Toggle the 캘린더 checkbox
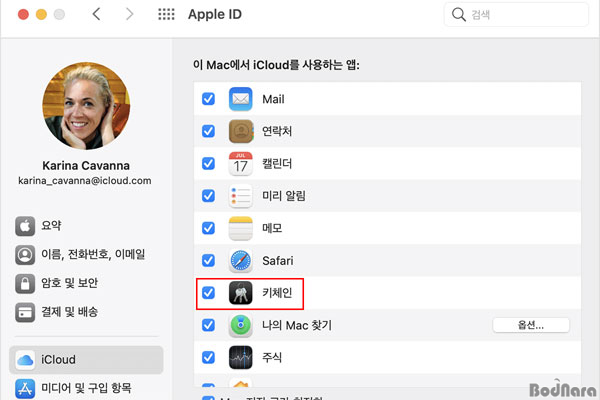This screenshot has height=400, width=600. [x=208, y=163]
